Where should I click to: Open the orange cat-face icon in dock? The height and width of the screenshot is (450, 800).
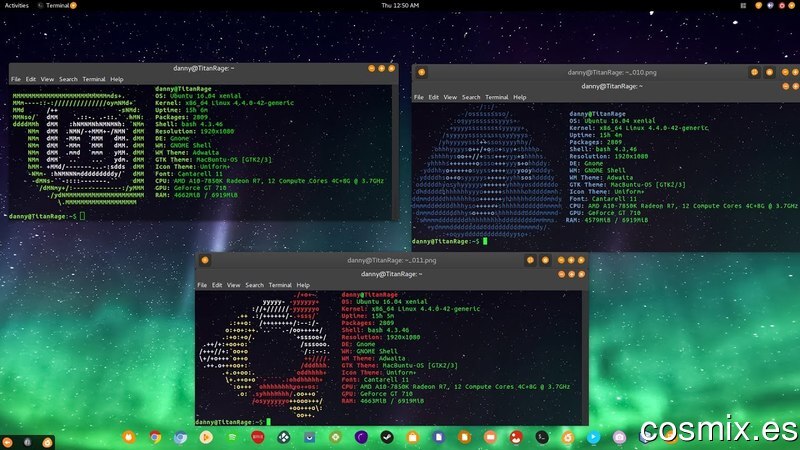(x=129, y=437)
